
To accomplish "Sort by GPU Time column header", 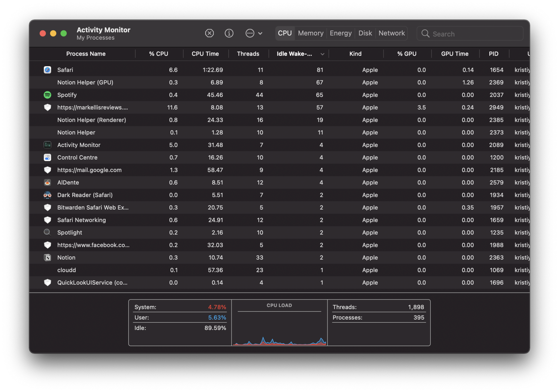I will [455, 54].
